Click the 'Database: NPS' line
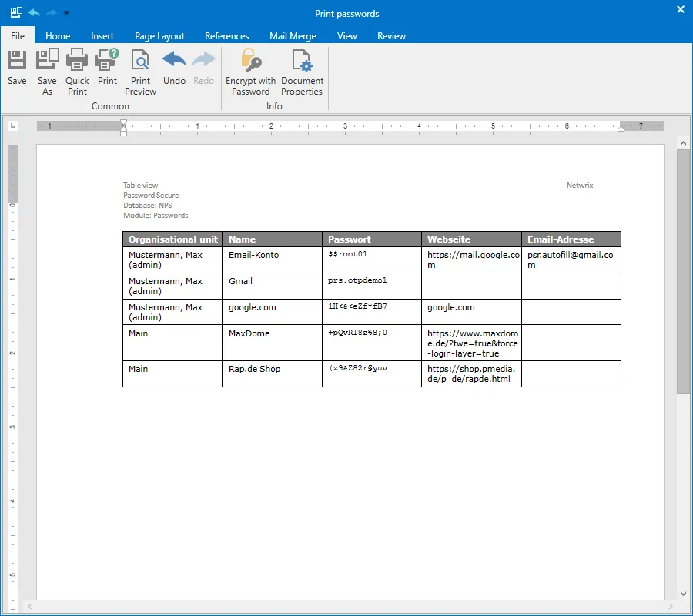Viewport: 693px width, 616px height. tap(148, 205)
